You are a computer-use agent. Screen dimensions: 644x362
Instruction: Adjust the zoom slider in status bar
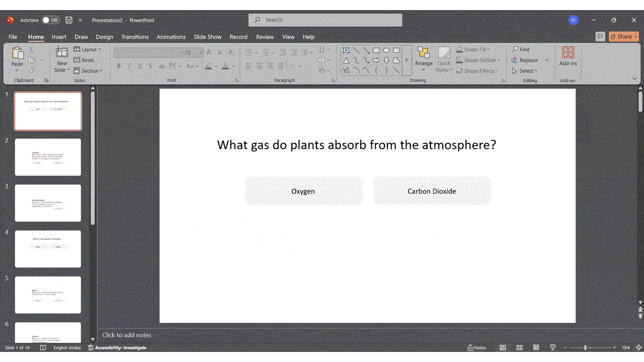pos(585,347)
